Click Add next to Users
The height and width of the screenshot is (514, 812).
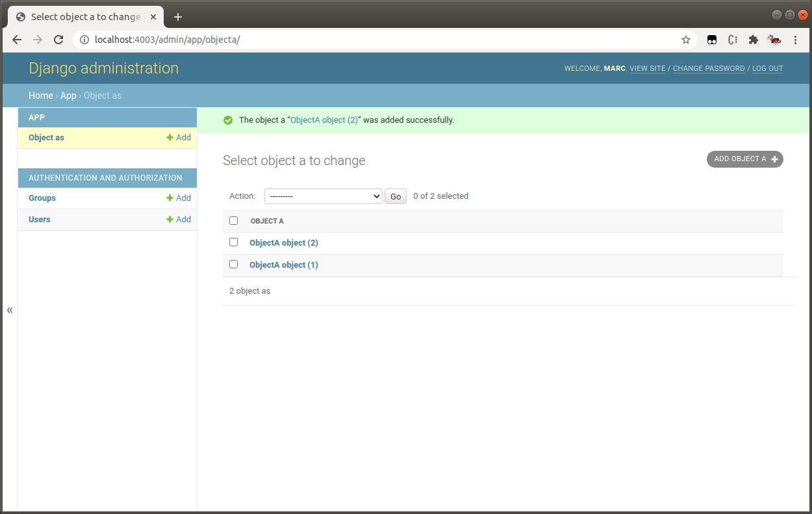pos(179,220)
